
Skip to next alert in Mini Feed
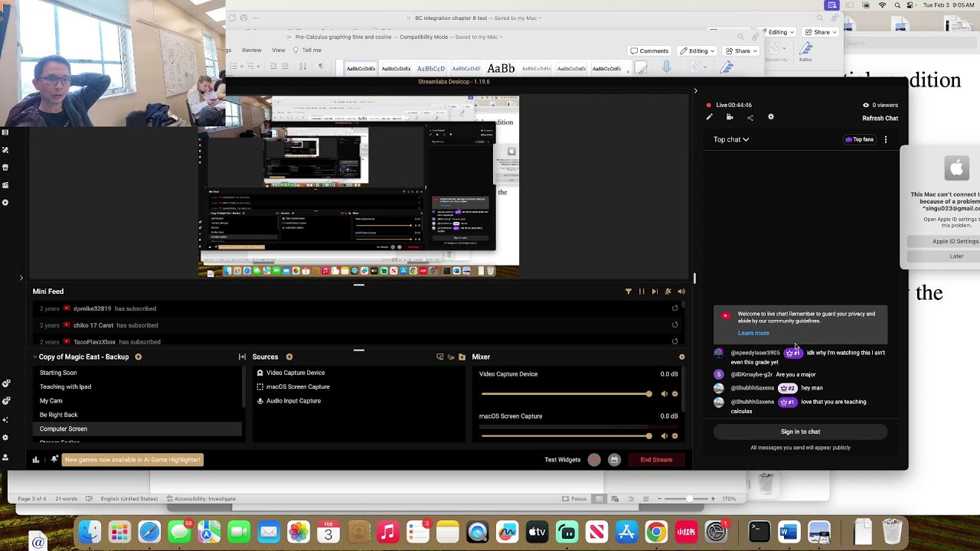pos(655,292)
